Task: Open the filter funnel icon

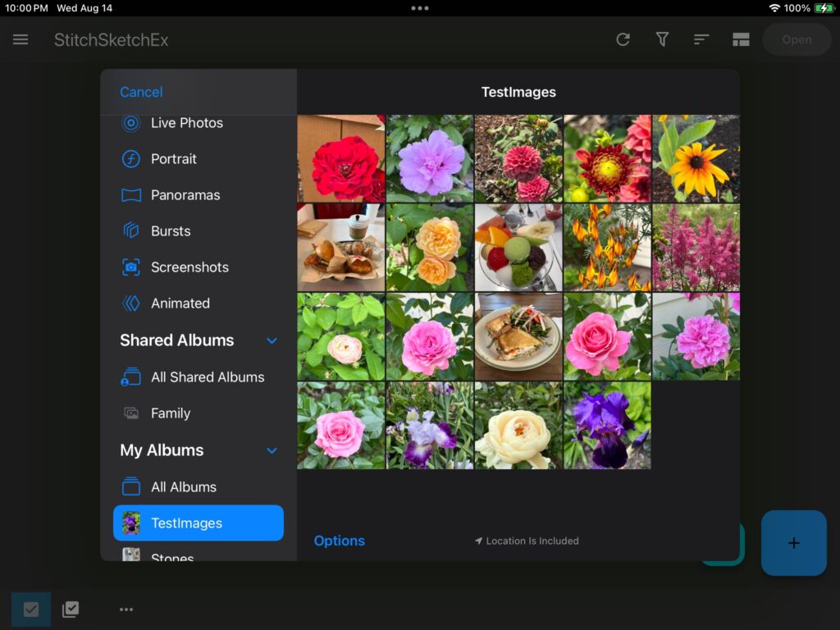Action: pos(662,39)
